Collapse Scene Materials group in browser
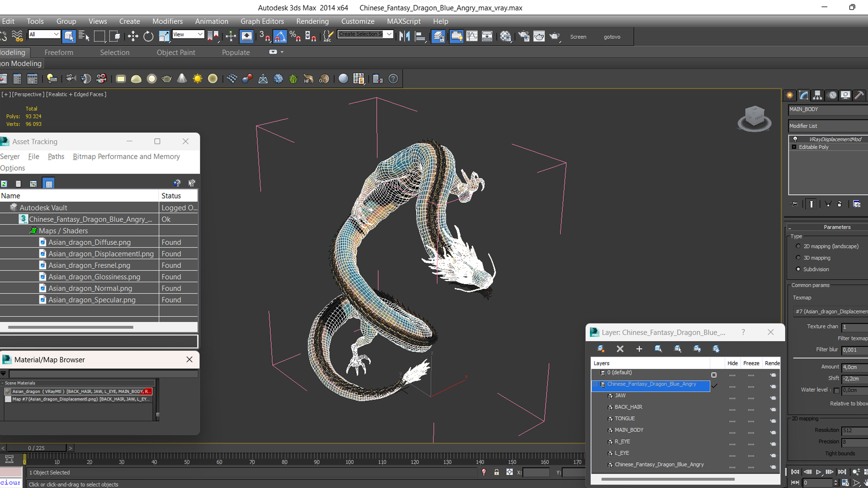 tap(2, 383)
